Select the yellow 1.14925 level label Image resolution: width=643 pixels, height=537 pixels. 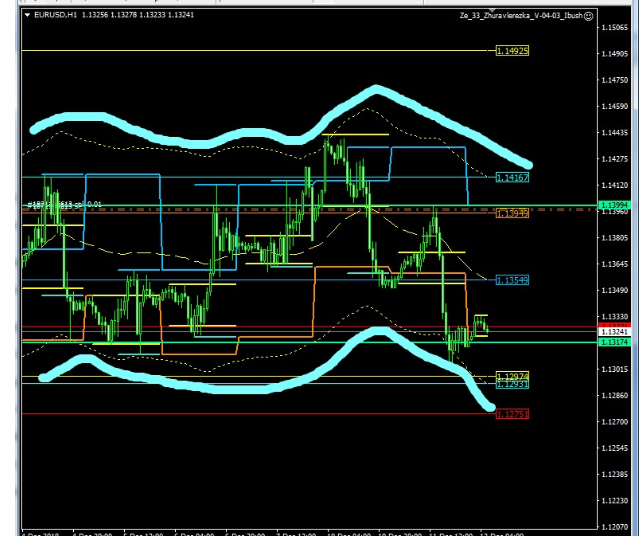[512, 50]
